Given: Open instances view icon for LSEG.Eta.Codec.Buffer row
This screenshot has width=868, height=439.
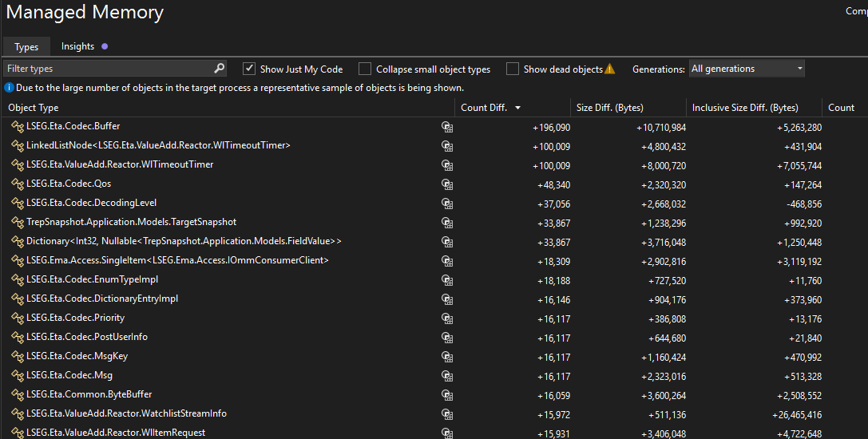Looking at the screenshot, I should [447, 128].
